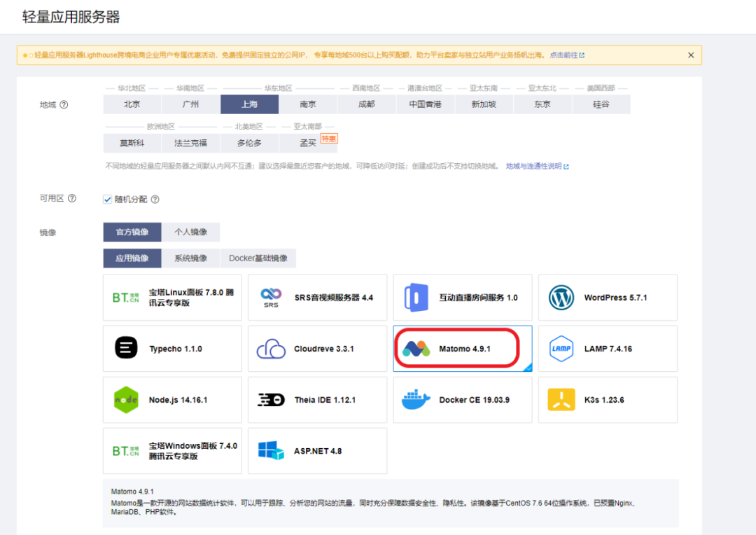Choose the Cloudreve 3.3.1 cloud icon
The height and width of the screenshot is (535, 756).
pos(271,349)
